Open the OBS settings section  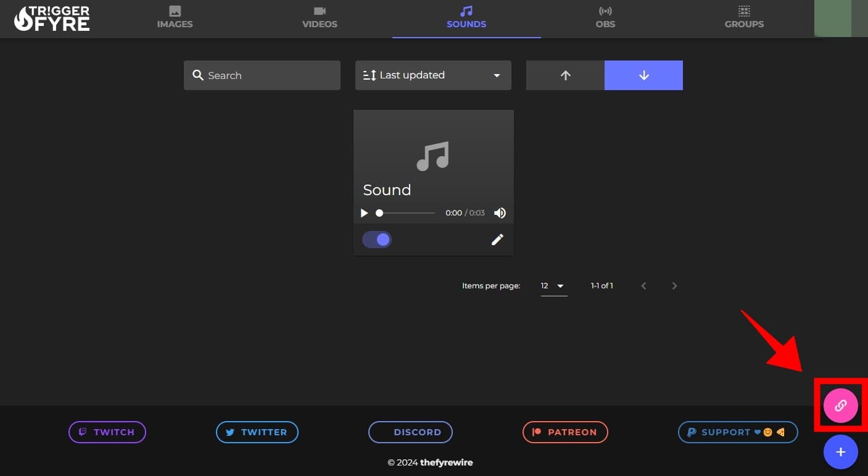tap(605, 19)
